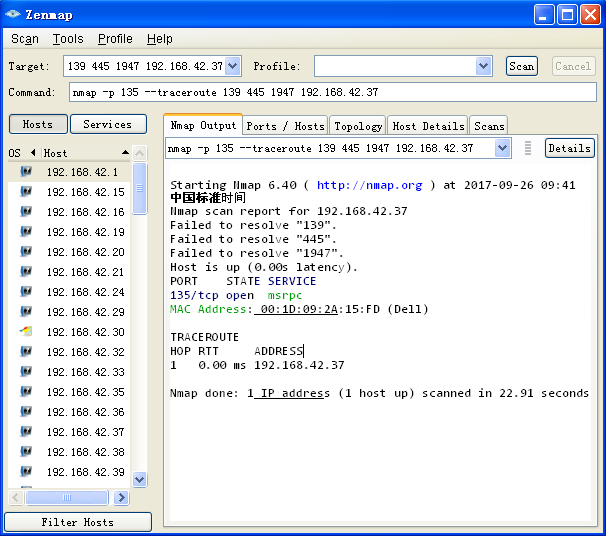
Task: Open the Tools menu
Action: 68,39
